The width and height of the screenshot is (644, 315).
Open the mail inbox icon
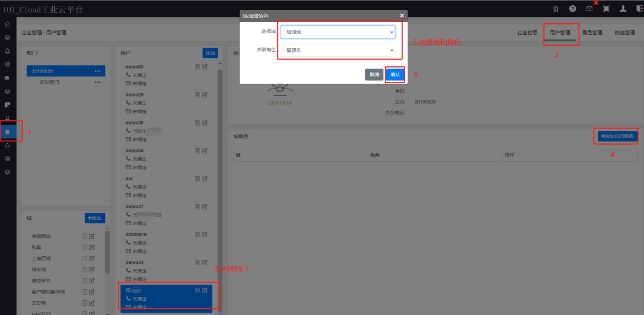589,9
